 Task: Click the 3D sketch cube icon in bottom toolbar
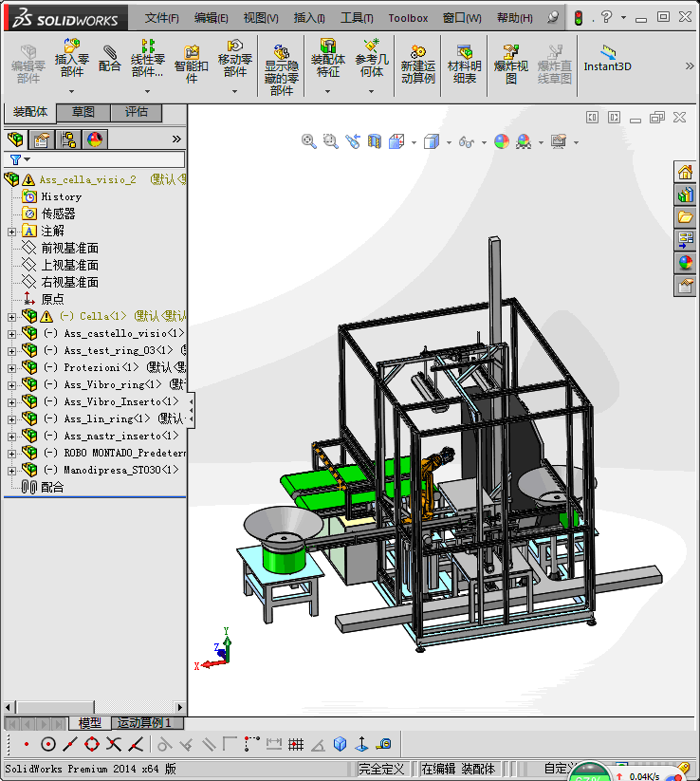(x=341, y=744)
